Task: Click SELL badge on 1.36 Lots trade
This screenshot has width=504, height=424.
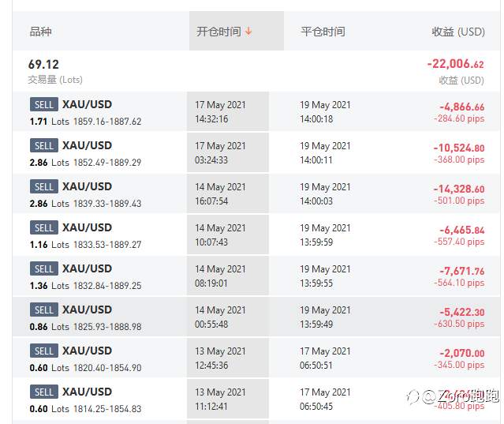Action: coord(44,268)
